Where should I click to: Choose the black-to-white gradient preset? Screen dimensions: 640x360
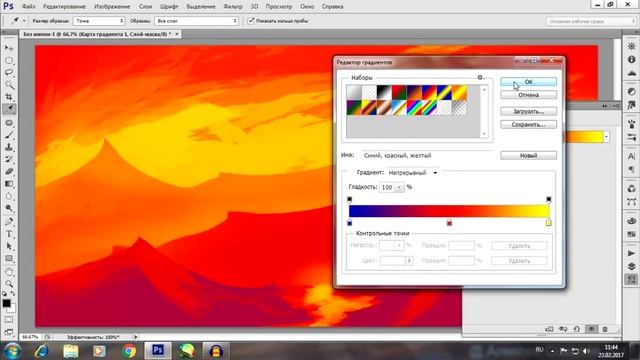384,93
